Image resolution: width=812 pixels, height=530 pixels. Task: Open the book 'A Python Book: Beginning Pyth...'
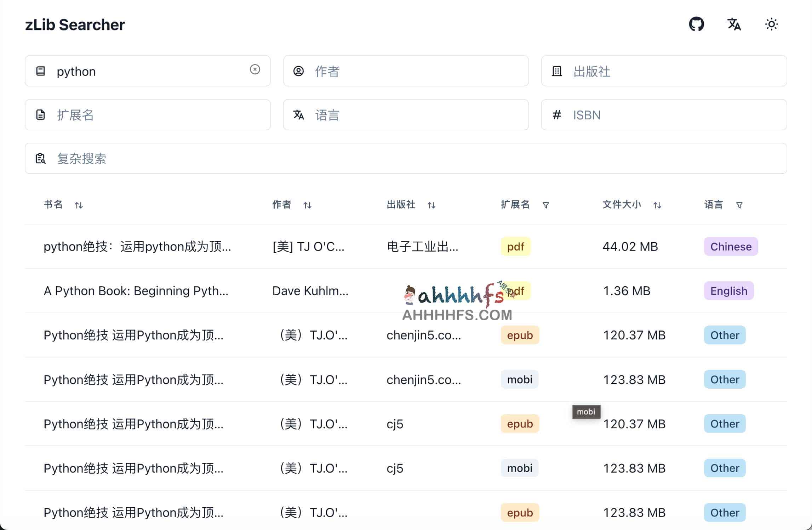coord(136,291)
